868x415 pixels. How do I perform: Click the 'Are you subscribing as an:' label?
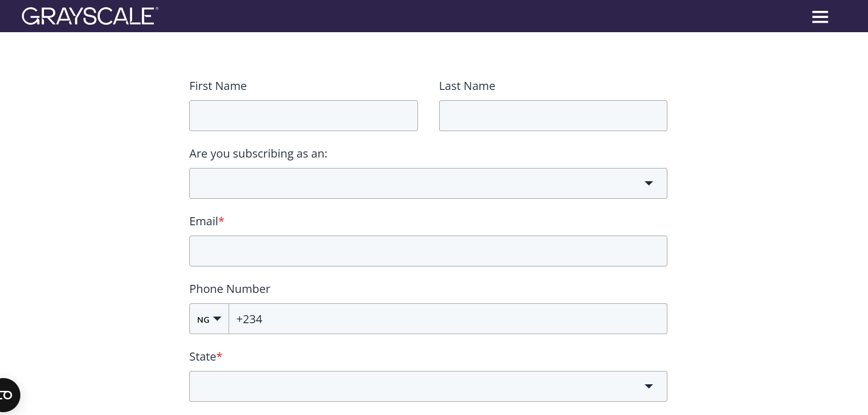[258, 154]
